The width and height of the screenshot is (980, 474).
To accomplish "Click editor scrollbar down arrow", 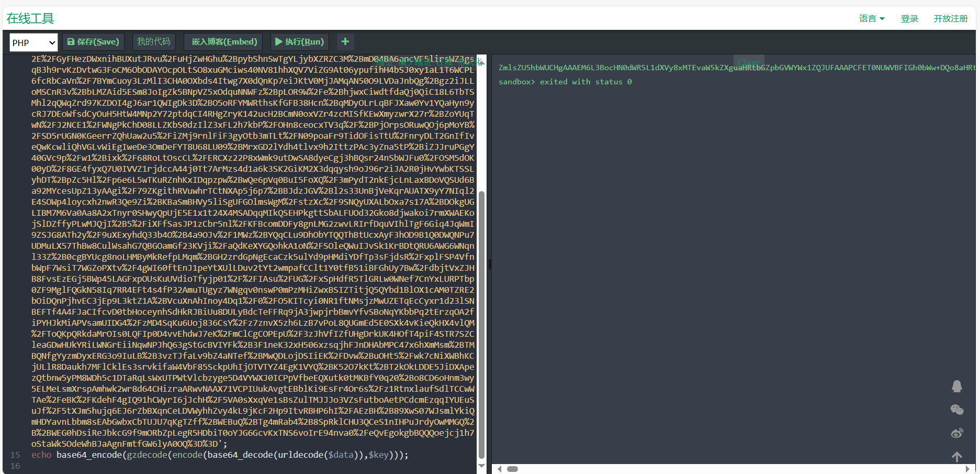I will point(481,466).
